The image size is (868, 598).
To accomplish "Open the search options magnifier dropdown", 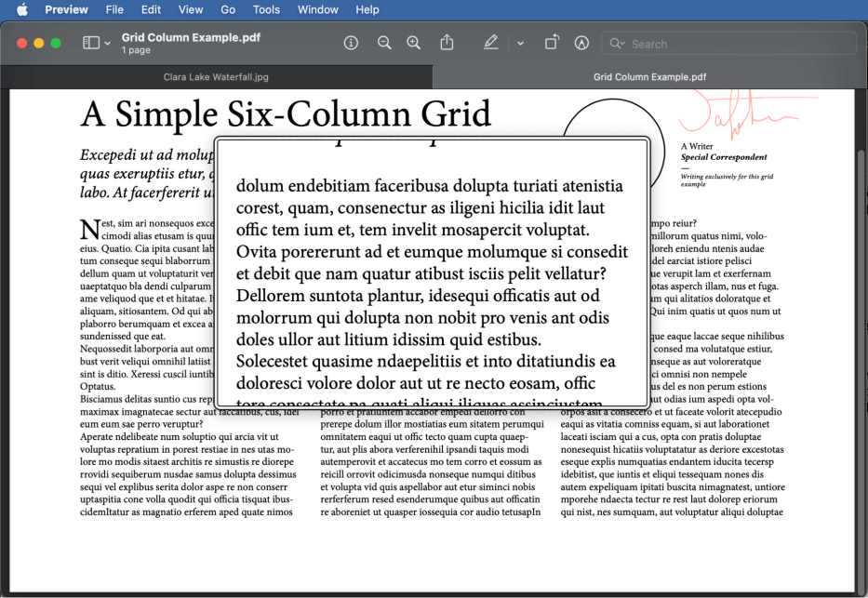I will (x=617, y=43).
